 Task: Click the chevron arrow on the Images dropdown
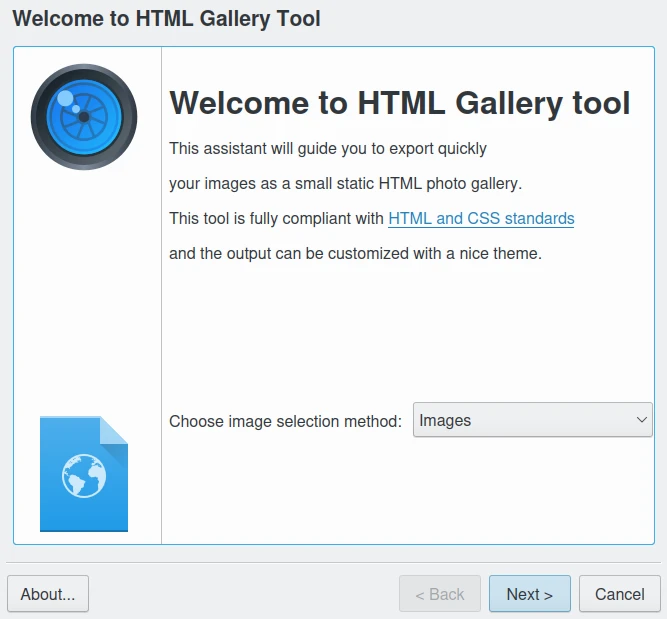pos(642,420)
